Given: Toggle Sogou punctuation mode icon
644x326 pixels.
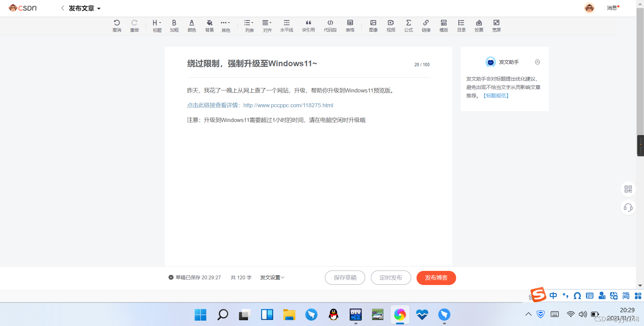Looking at the screenshot, I should coord(565,296).
